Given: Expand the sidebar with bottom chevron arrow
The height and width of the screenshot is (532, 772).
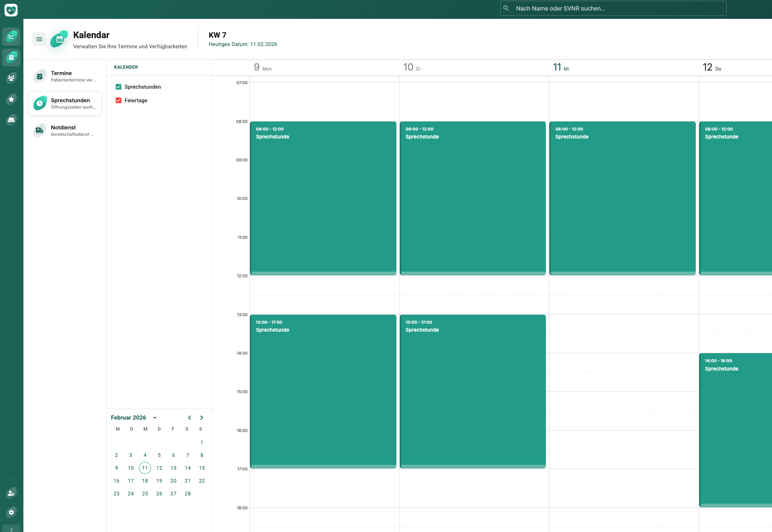Looking at the screenshot, I should [11, 529].
